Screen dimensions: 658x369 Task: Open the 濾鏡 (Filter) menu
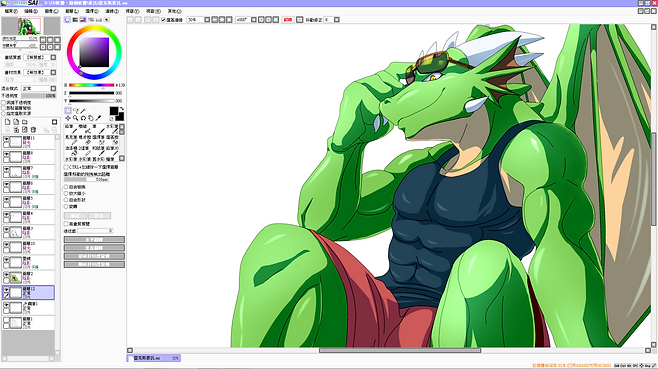[112, 11]
